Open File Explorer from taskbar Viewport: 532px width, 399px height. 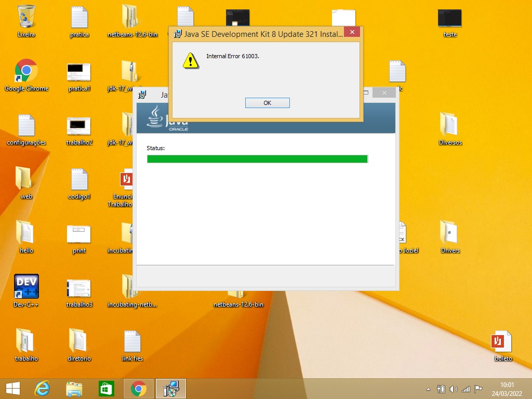click(74, 389)
